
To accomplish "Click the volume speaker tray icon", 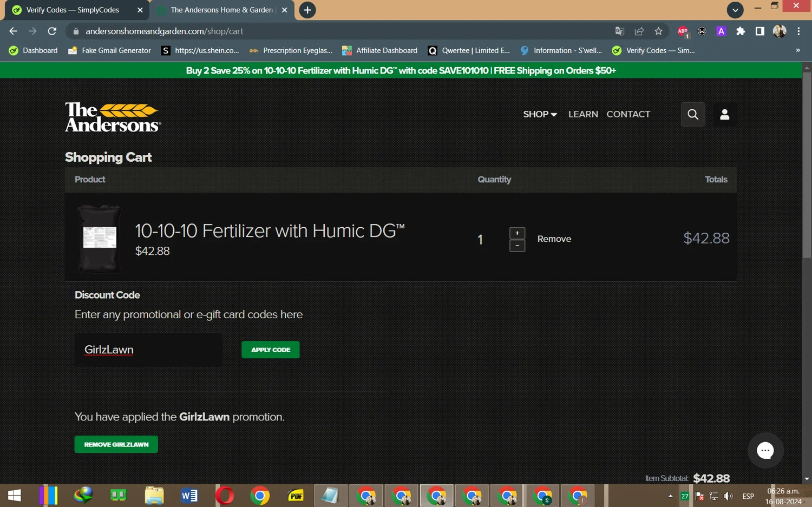I will click(729, 496).
